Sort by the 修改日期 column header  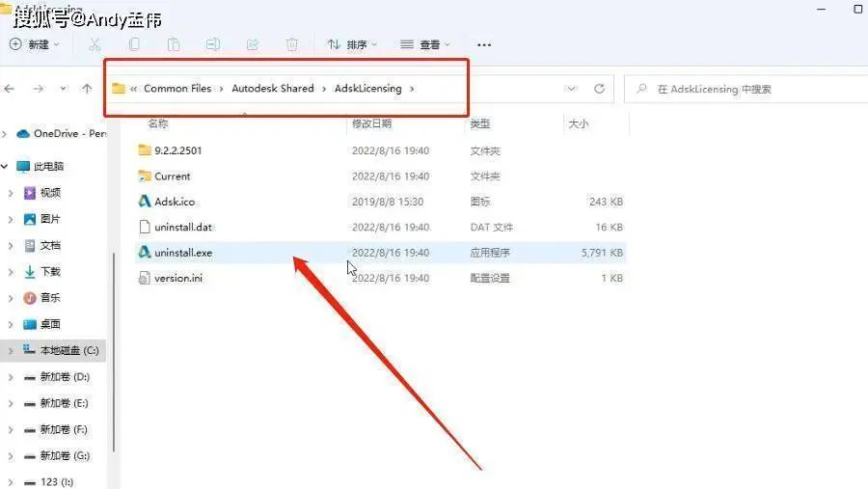click(371, 123)
